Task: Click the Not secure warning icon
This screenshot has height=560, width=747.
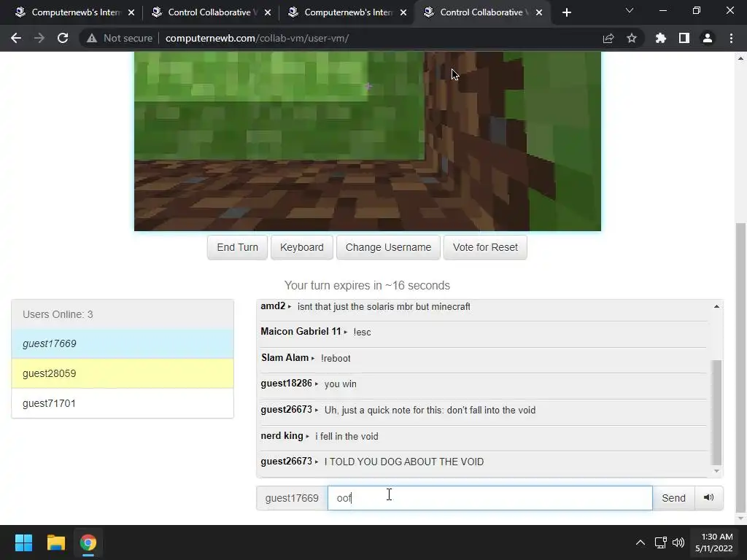Action: 91,38
